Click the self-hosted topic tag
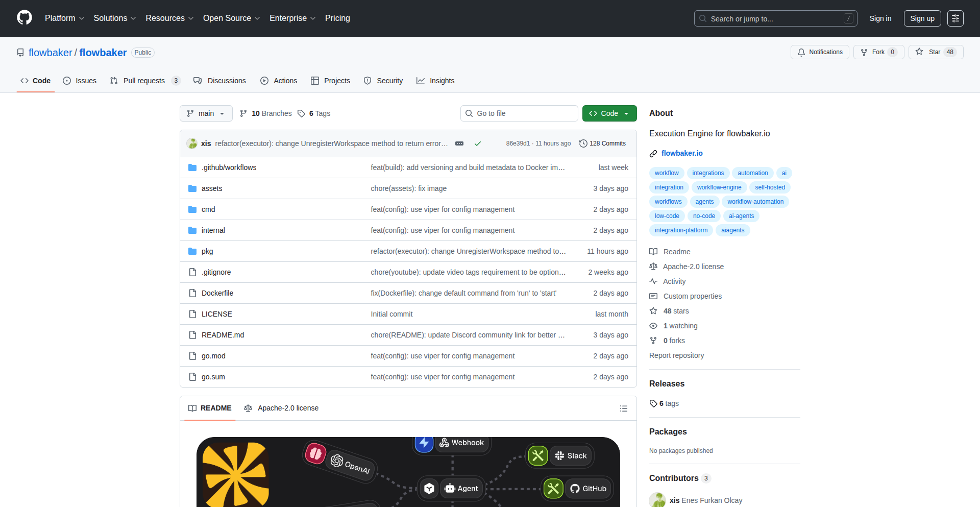980x507 pixels. 770,187
